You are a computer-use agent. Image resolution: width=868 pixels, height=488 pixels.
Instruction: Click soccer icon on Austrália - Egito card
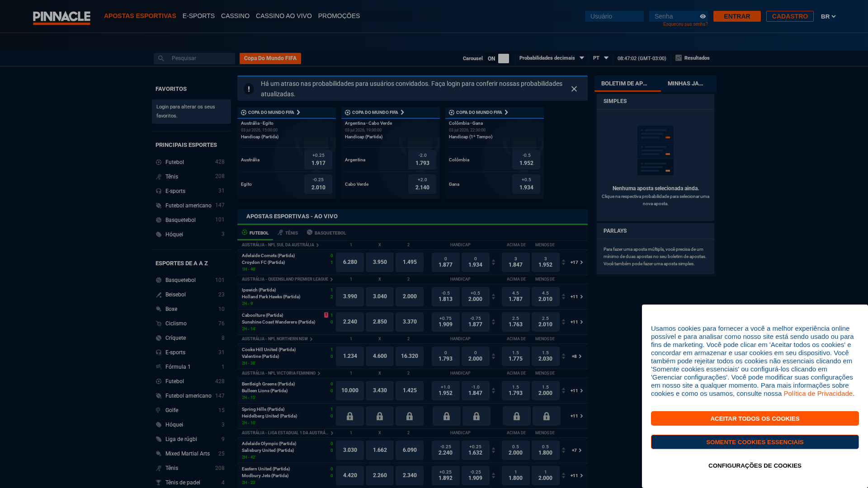[244, 113]
